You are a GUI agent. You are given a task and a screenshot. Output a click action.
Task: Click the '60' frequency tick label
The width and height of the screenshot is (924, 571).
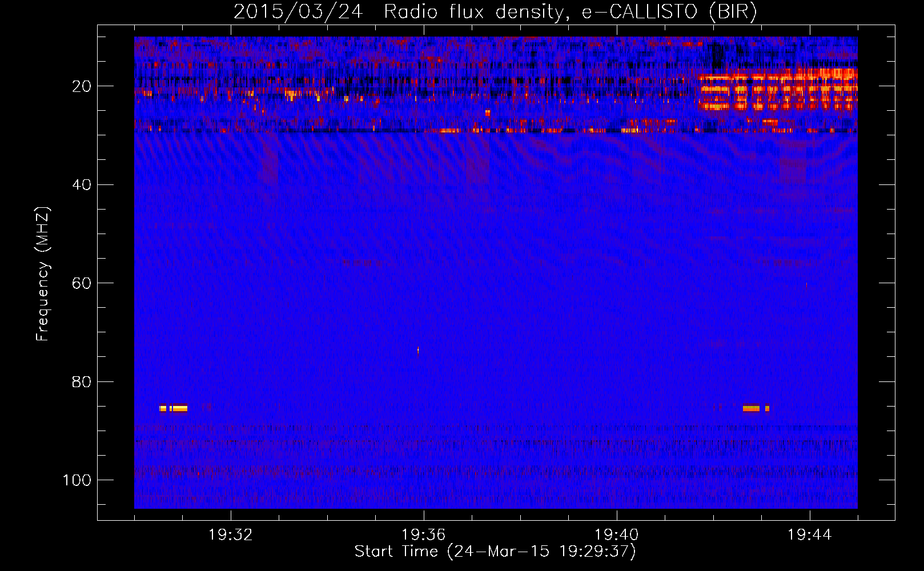coord(82,283)
